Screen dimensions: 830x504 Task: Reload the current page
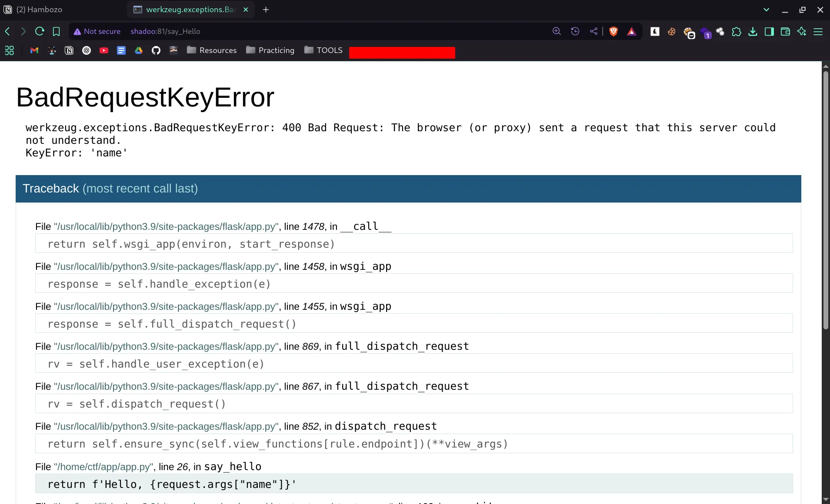(40, 31)
